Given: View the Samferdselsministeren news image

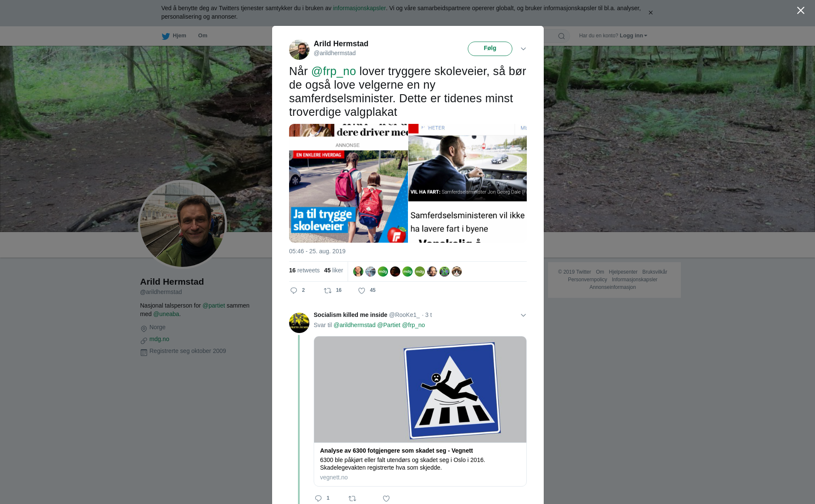Looking at the screenshot, I should click(467, 183).
